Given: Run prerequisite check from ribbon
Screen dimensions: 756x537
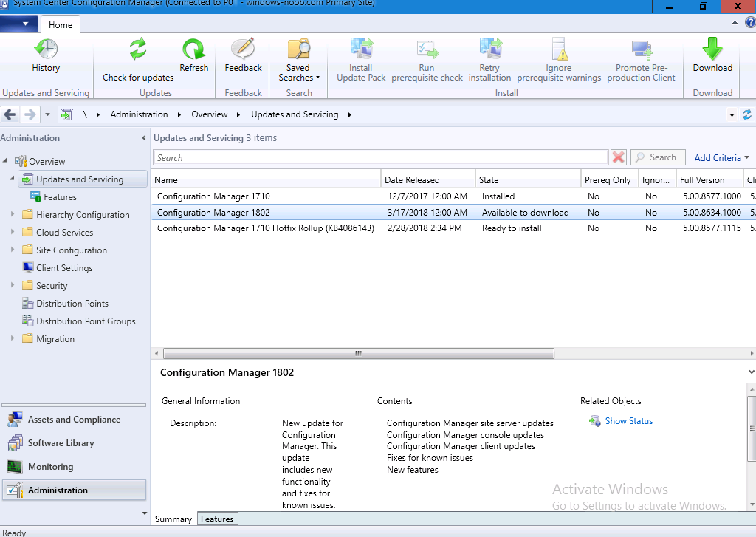Looking at the screenshot, I should coord(427,60).
